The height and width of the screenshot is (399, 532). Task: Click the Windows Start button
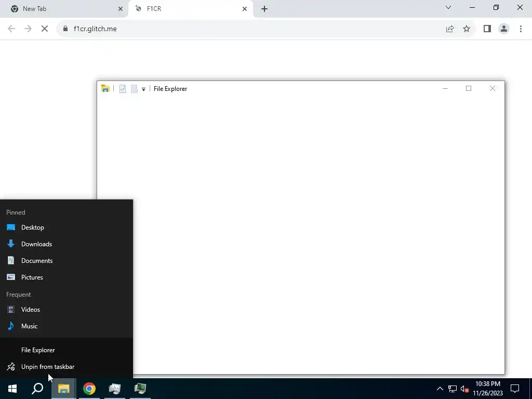point(12,389)
